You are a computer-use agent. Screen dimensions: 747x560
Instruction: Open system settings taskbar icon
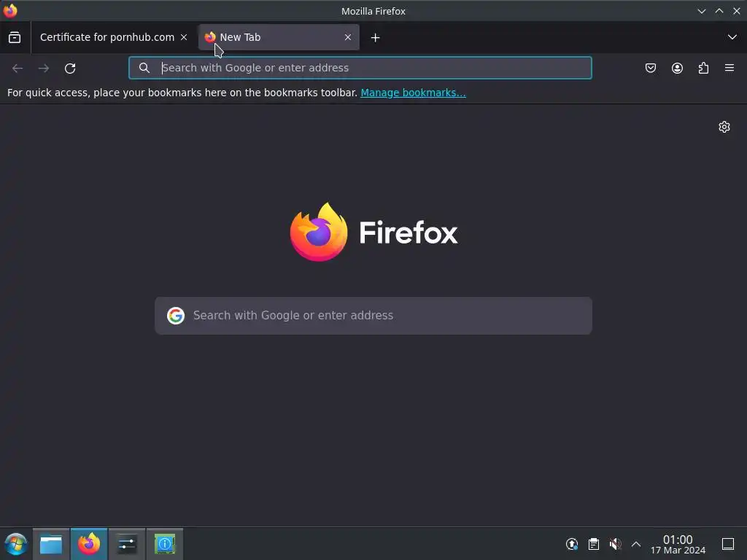(127, 544)
